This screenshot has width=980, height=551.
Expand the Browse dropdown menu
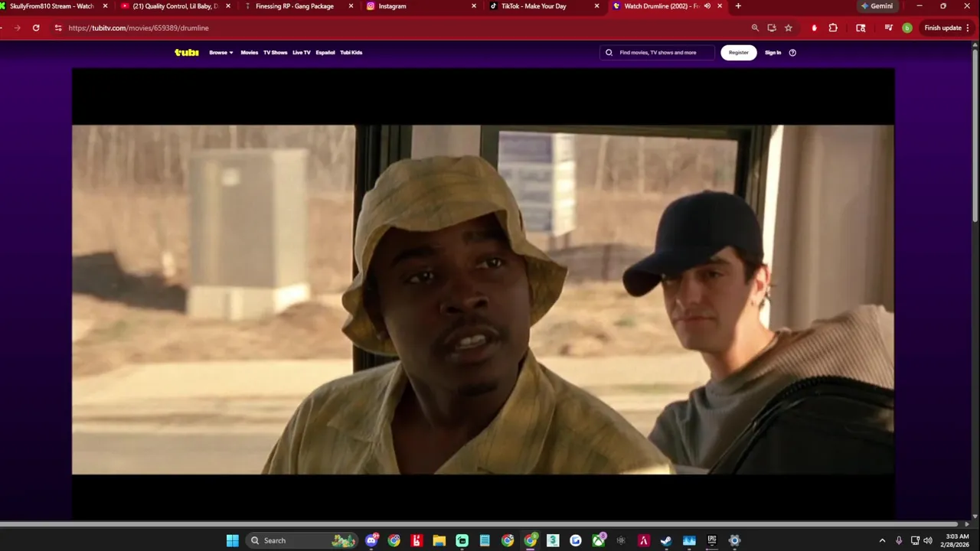pos(221,53)
